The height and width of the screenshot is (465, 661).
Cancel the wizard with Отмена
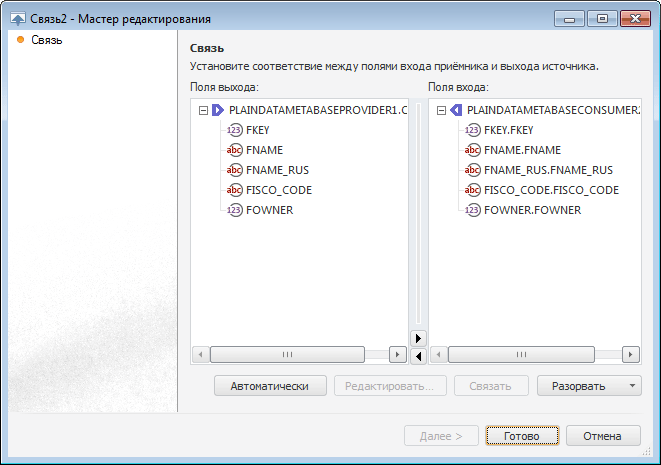coord(603,436)
